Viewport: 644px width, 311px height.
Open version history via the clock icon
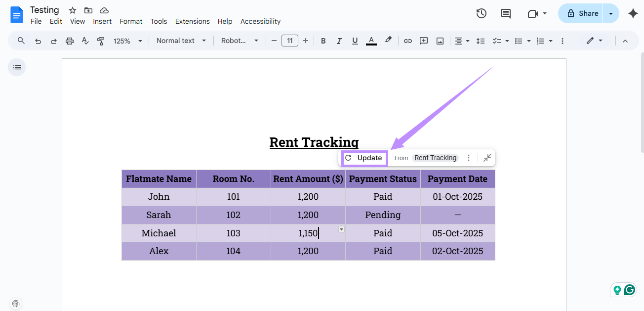(481, 13)
